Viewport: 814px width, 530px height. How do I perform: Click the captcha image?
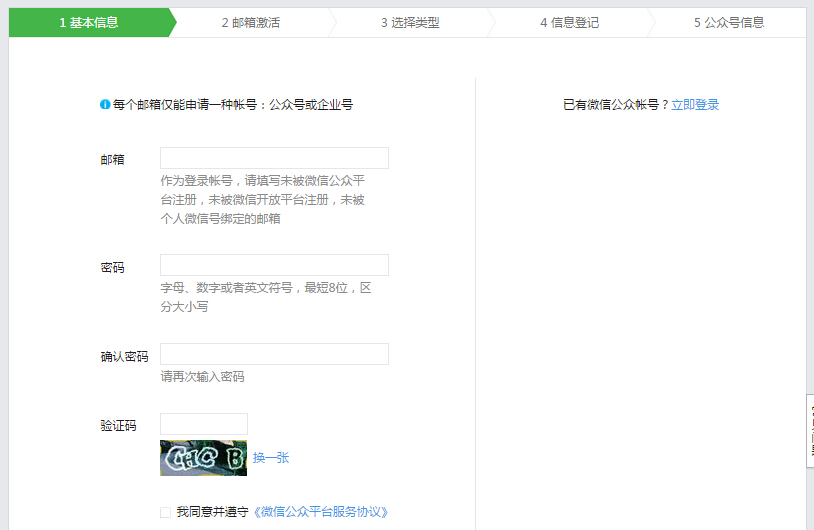204,458
